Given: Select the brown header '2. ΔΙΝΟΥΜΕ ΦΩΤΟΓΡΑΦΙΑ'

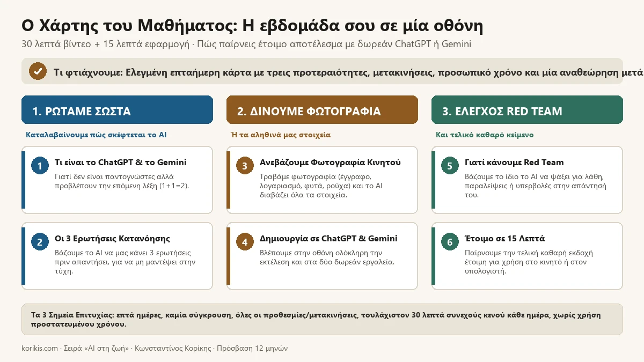Looking at the screenshot, I should click(x=322, y=110).
